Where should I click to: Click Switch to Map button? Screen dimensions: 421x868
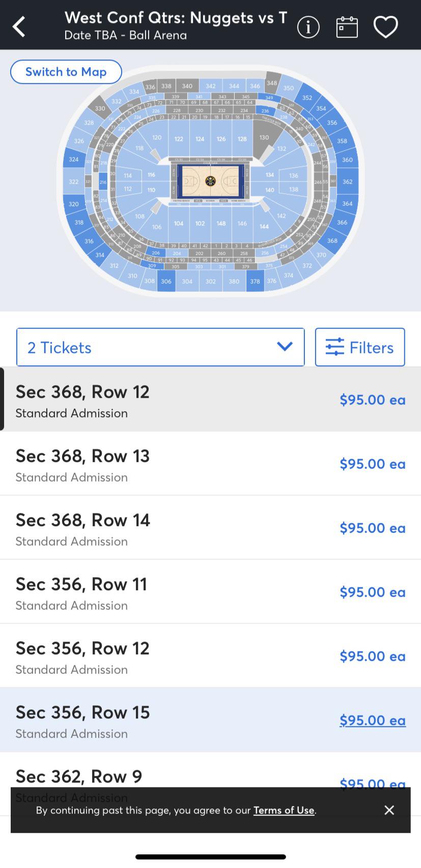(x=66, y=72)
